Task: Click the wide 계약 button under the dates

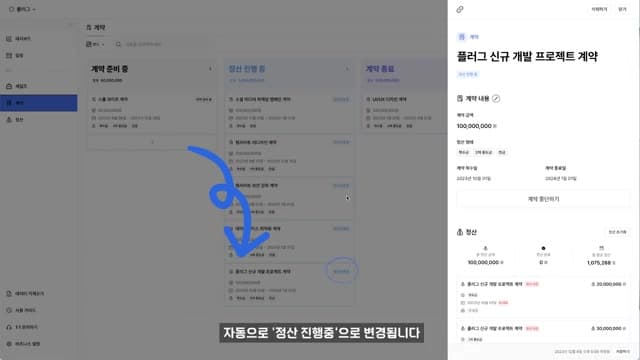Action: click(x=543, y=199)
